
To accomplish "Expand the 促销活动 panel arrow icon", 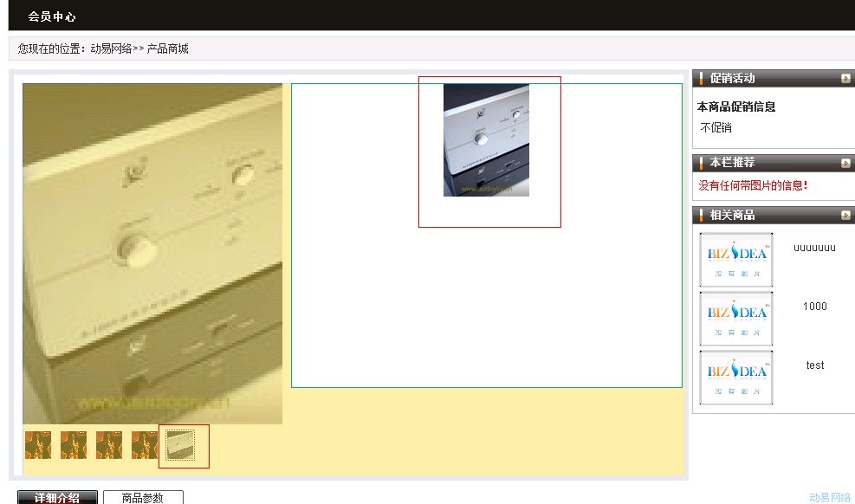I will click(x=845, y=79).
